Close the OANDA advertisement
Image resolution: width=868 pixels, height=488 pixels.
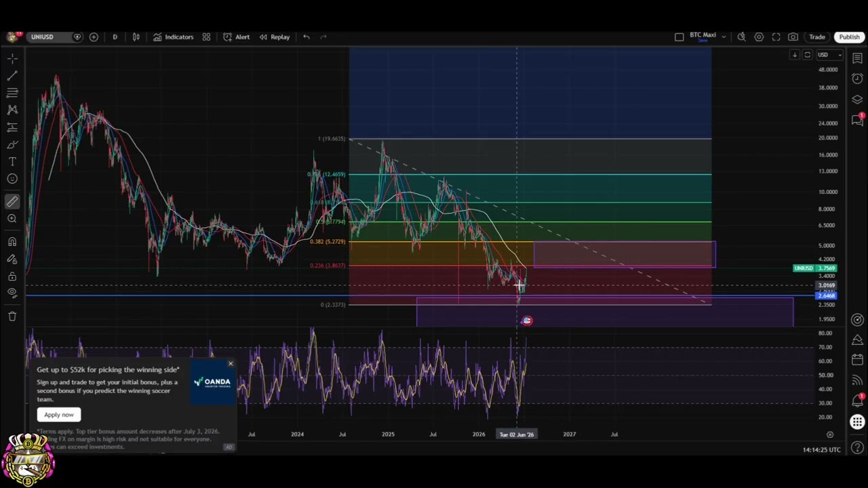pos(231,364)
